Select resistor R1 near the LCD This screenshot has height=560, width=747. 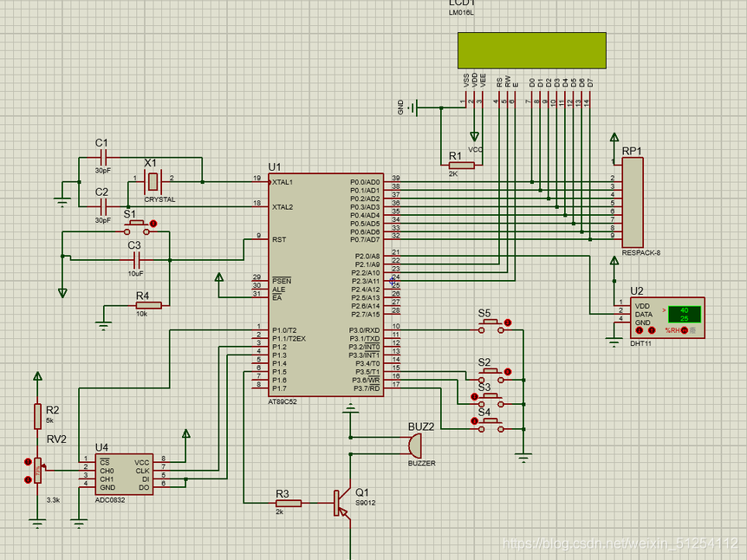coord(461,166)
